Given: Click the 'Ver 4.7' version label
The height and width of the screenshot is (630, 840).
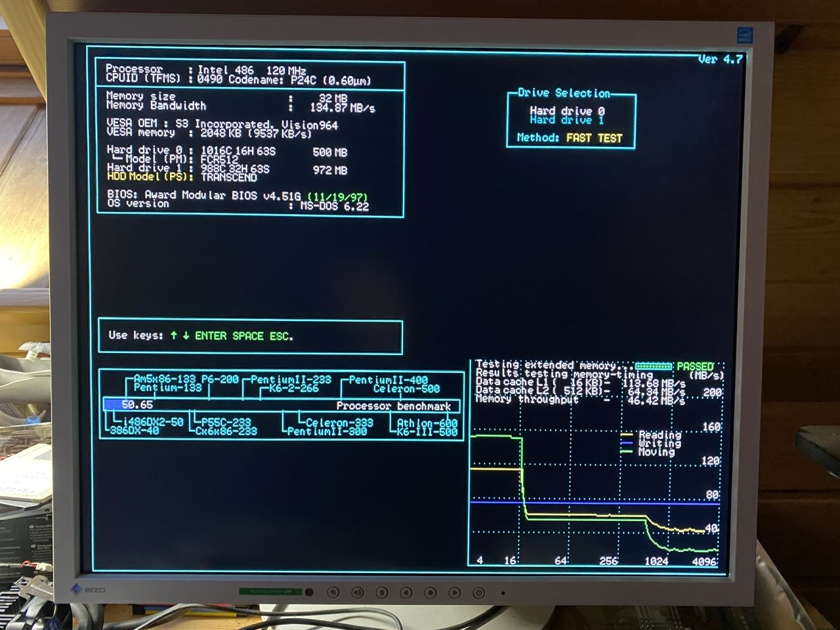Looking at the screenshot, I should [720, 59].
